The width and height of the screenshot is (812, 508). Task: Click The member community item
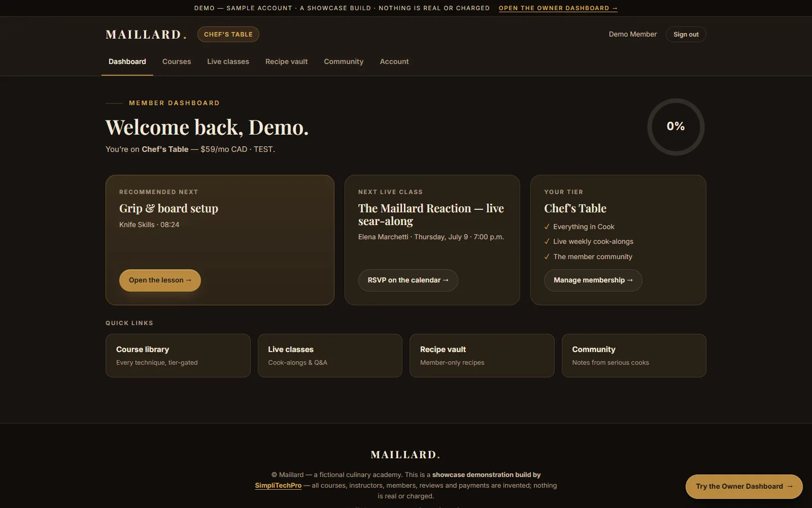(x=588, y=257)
